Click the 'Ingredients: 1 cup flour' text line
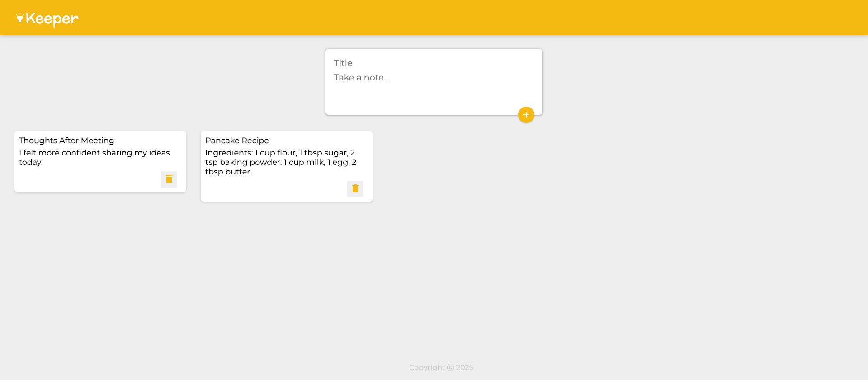Screen dimensions: 868x380 click(x=280, y=153)
